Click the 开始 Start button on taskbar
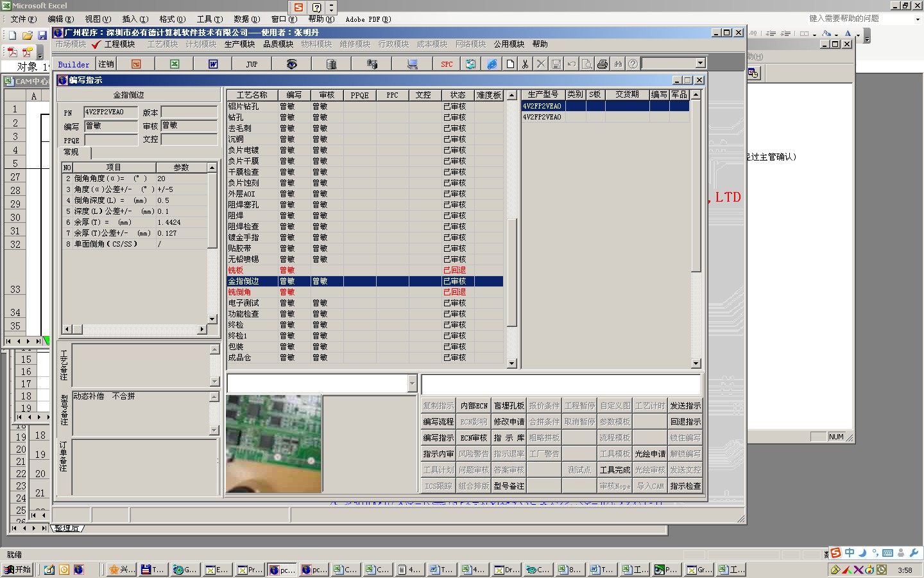 tap(18, 570)
